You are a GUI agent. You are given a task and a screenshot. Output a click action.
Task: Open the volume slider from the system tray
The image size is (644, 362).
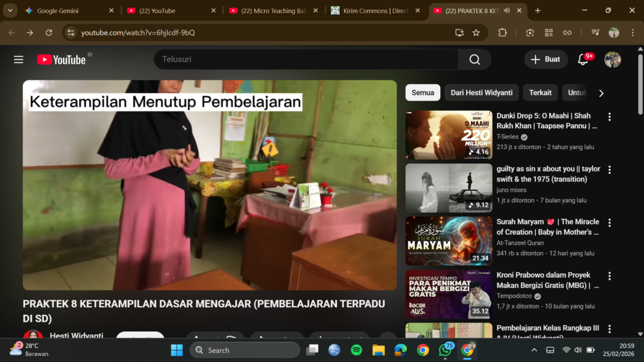click(x=578, y=349)
